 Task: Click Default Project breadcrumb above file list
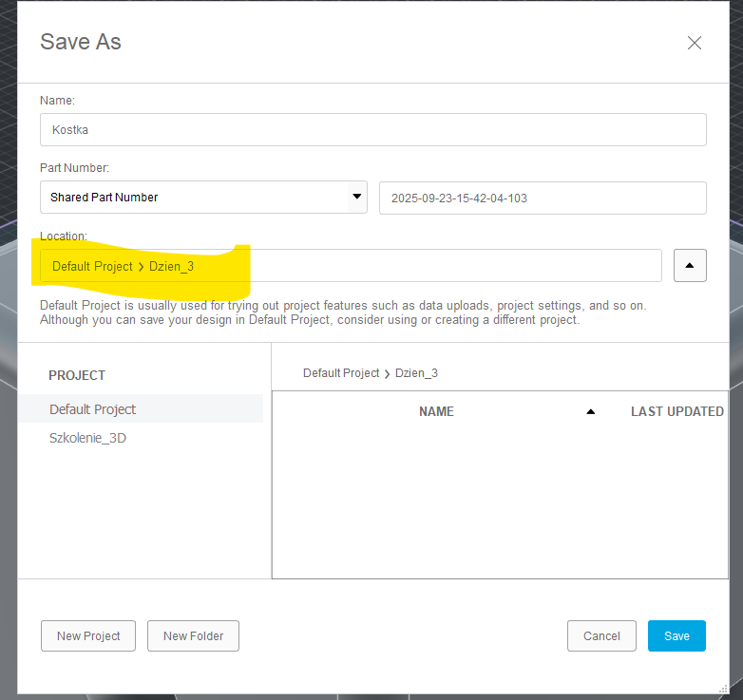[340, 373]
